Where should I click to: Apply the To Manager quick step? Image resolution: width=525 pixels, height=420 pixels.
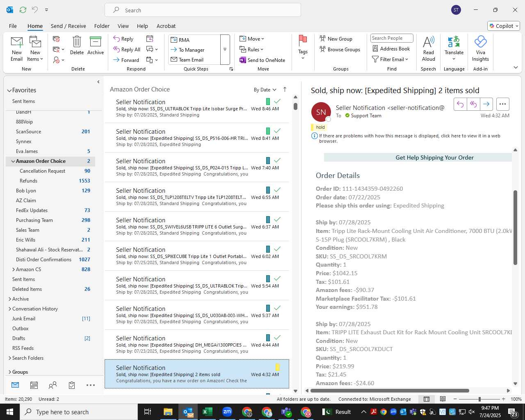[x=194, y=50]
